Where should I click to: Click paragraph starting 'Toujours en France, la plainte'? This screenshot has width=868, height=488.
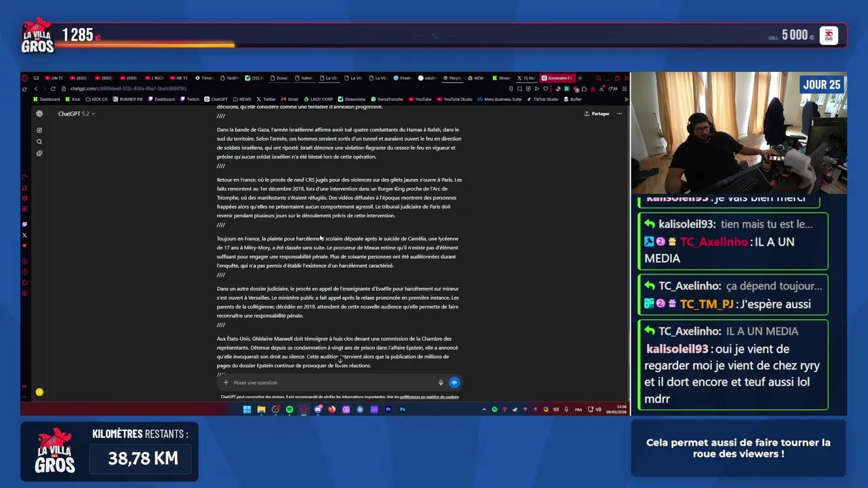pyautogui.click(x=338, y=252)
